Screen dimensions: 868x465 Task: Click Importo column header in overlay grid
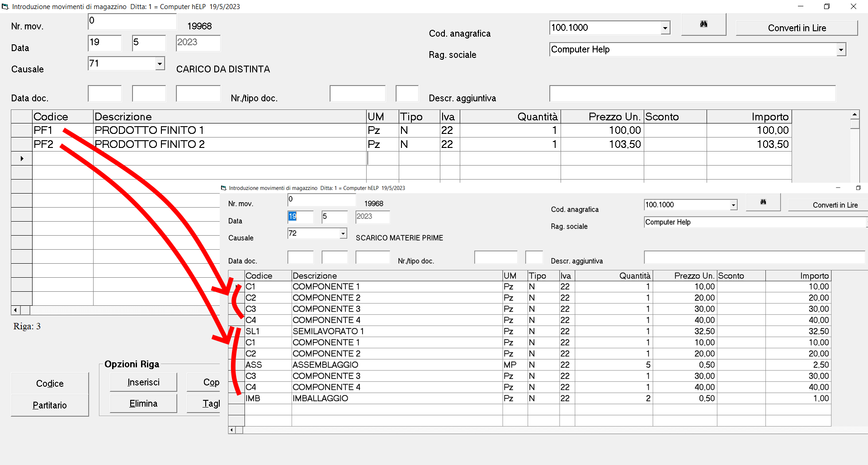pyautogui.click(x=798, y=276)
